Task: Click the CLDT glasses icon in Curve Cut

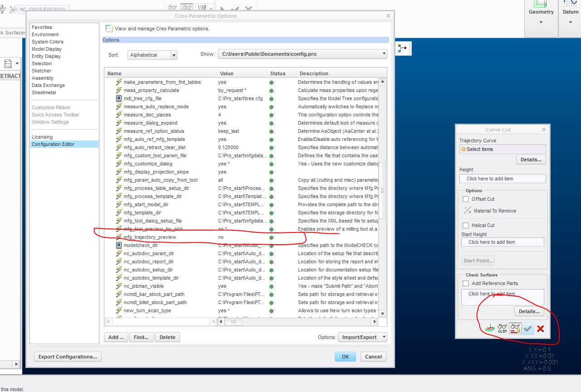Action: click(503, 329)
